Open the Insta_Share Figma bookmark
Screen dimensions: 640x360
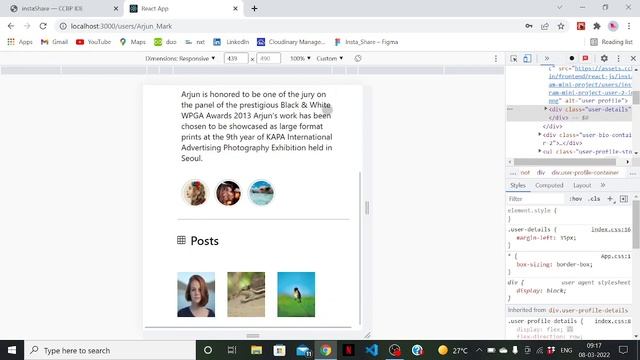[366, 42]
